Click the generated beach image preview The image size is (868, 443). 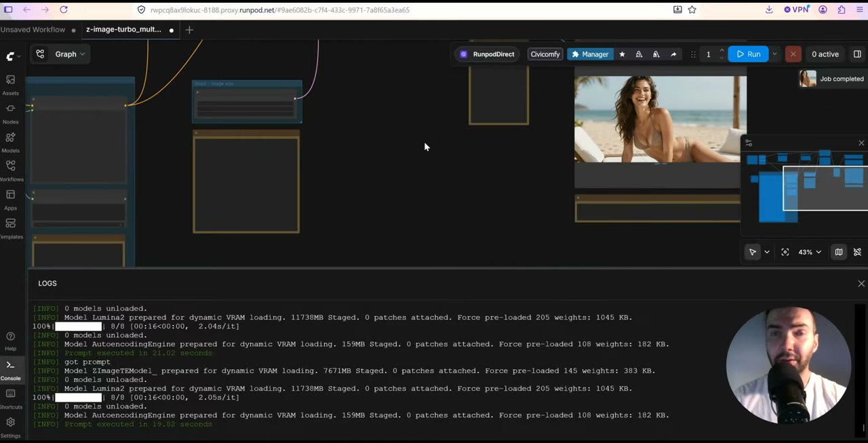[x=660, y=119]
